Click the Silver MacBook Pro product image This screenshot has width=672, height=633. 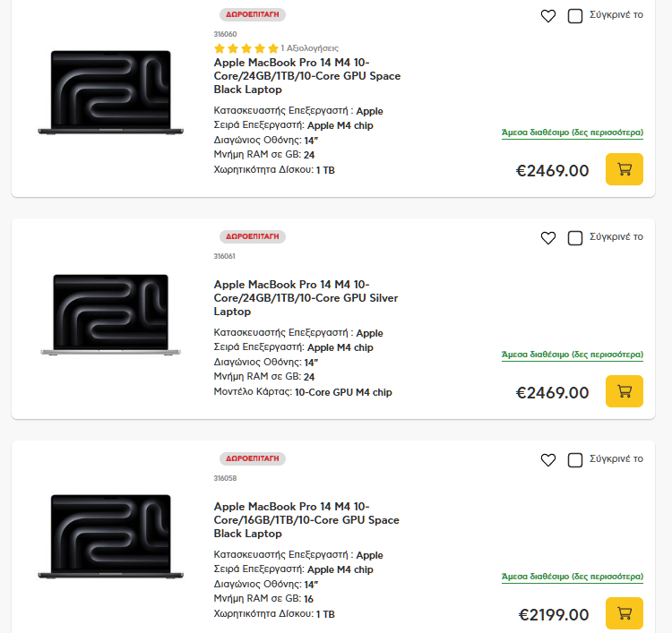coord(110,315)
